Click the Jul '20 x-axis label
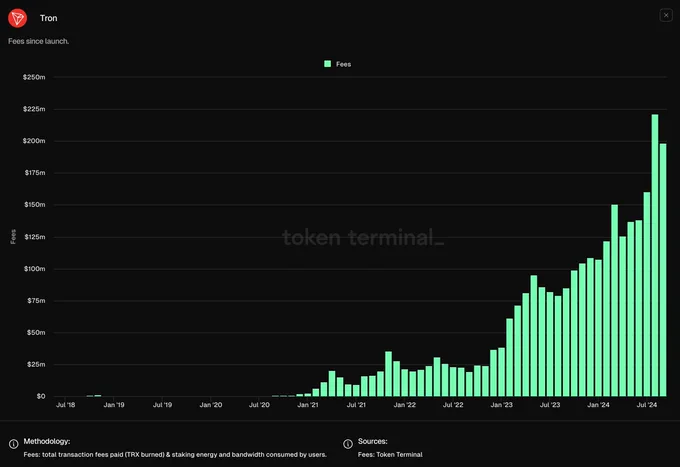The height and width of the screenshot is (467, 680). tap(259, 405)
